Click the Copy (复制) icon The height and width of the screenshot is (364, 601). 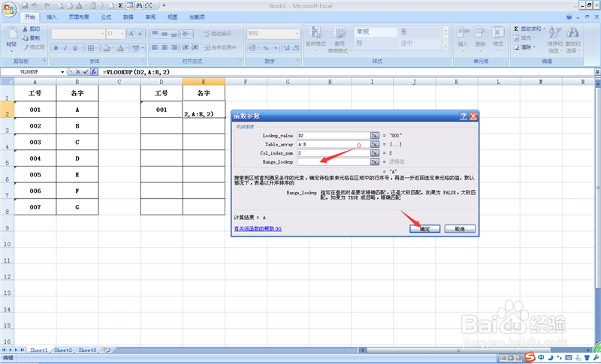(x=26, y=38)
